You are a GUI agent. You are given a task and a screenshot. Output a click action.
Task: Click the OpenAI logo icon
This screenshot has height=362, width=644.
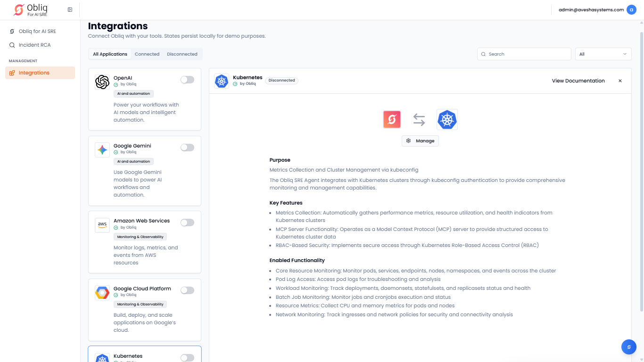(x=102, y=82)
